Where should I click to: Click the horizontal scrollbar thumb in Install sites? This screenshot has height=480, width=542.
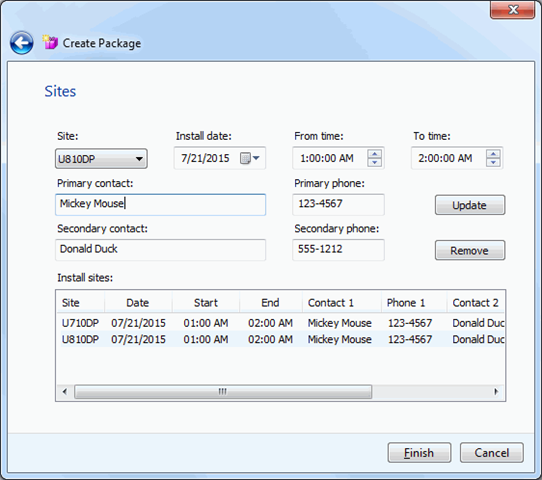click(x=223, y=392)
